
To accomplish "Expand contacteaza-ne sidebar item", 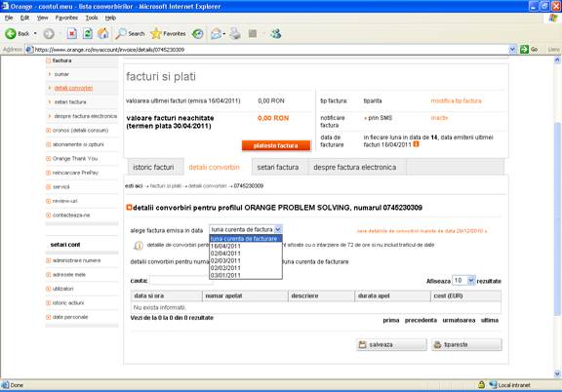I will 49,215.
